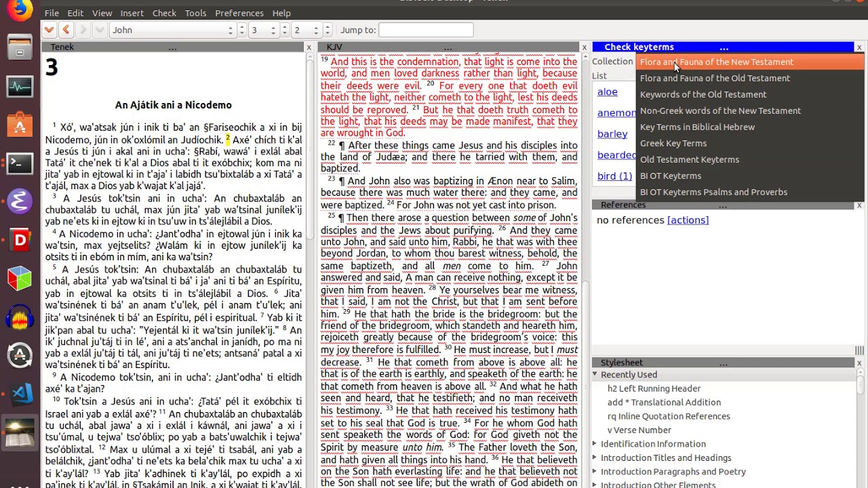Image resolution: width=868 pixels, height=488 pixels.
Task: Close the KJV text panel
Action: point(584,47)
